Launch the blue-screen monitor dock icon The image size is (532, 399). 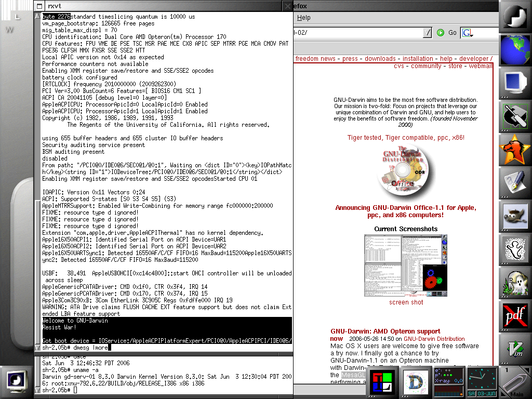tap(515, 83)
